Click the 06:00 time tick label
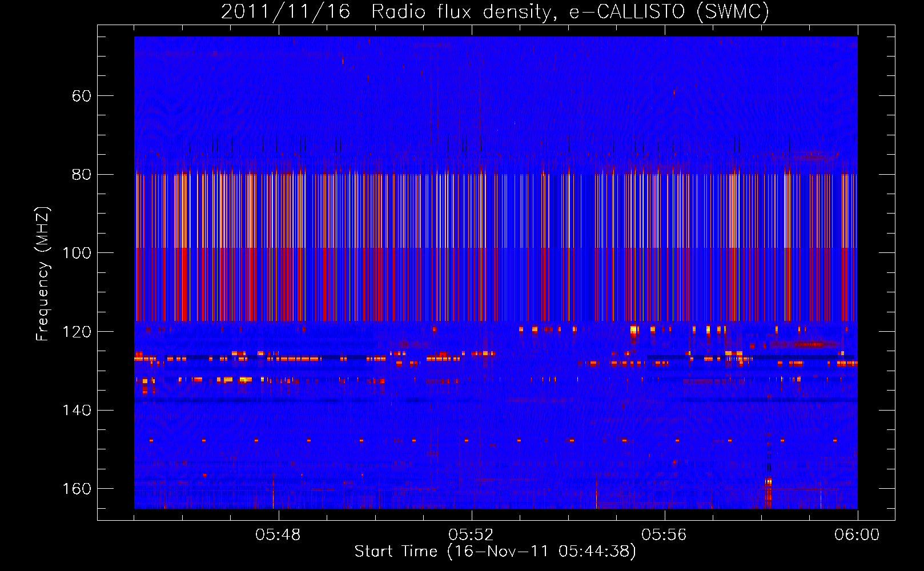The width and height of the screenshot is (924, 571). pos(857,535)
